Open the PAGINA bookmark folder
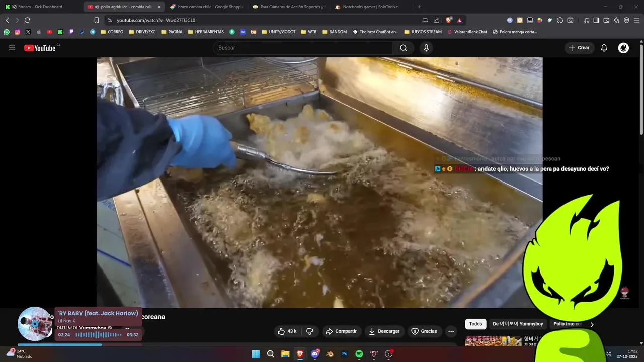Screen dimensions: 644x362 click(x=172, y=32)
